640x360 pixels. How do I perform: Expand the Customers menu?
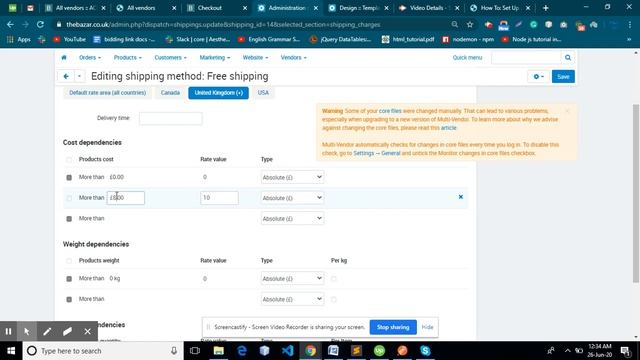[x=171, y=58]
